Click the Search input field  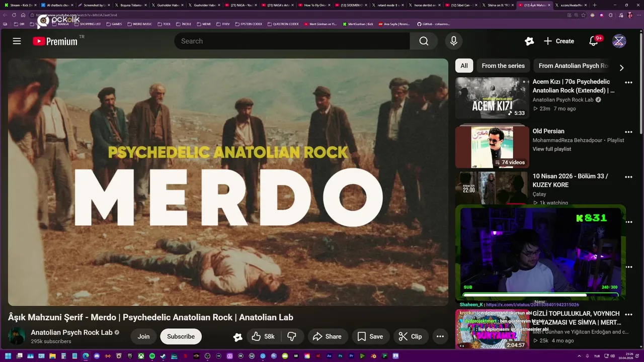[292, 41]
